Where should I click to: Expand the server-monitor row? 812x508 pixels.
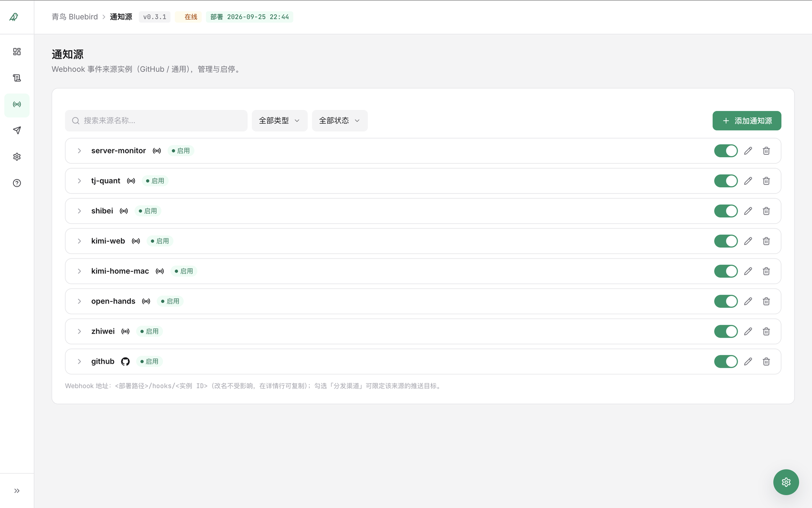click(x=79, y=151)
